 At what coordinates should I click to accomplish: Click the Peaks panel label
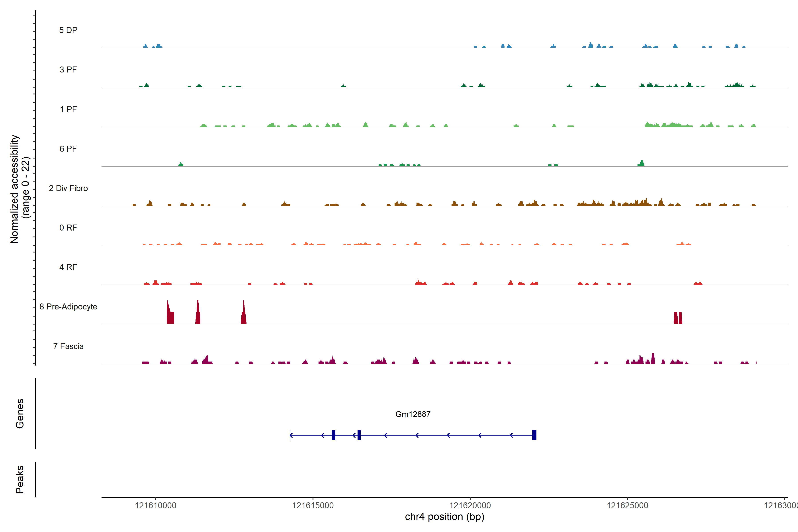coord(20,479)
